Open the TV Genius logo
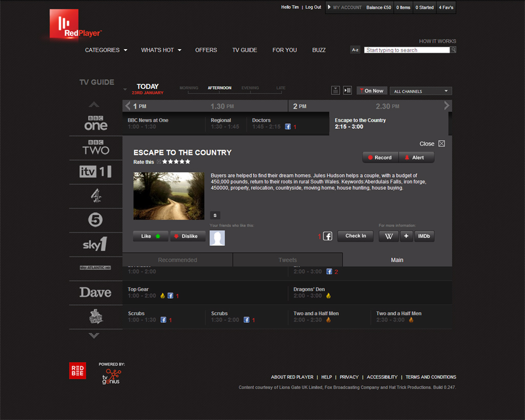 click(111, 376)
